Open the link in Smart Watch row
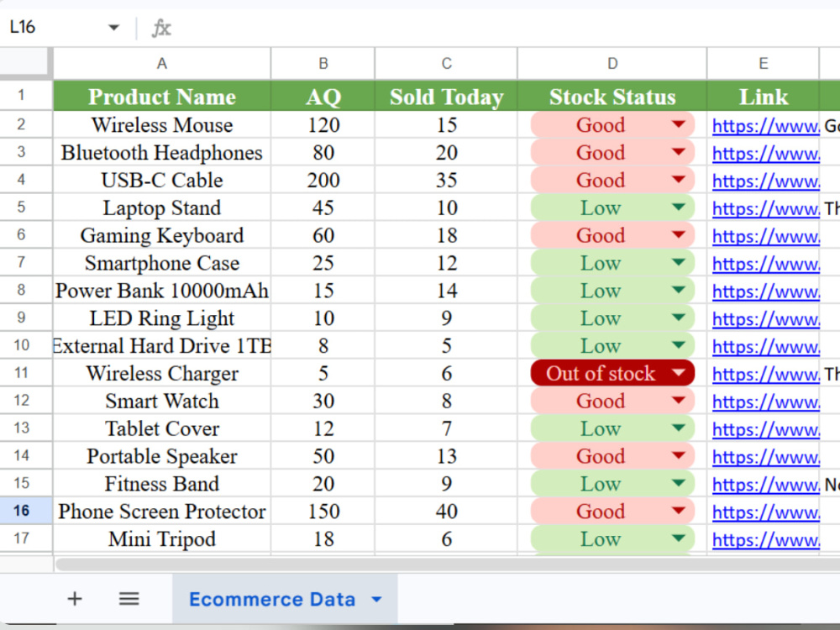Image resolution: width=840 pixels, height=630 pixels. coord(765,402)
